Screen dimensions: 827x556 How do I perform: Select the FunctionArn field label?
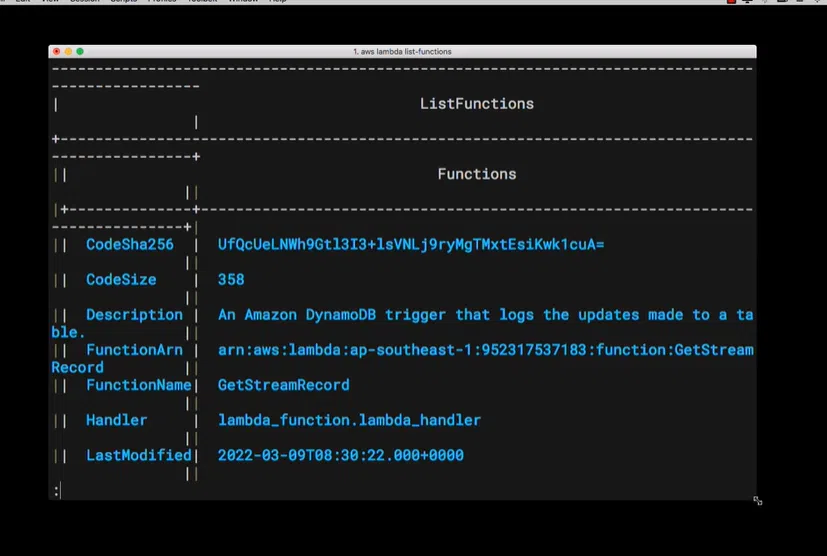click(x=134, y=350)
